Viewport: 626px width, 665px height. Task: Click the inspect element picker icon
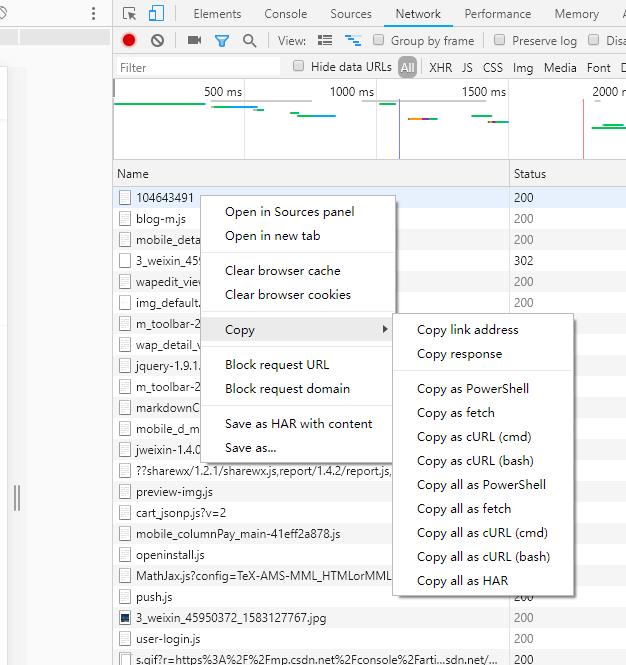pos(129,14)
